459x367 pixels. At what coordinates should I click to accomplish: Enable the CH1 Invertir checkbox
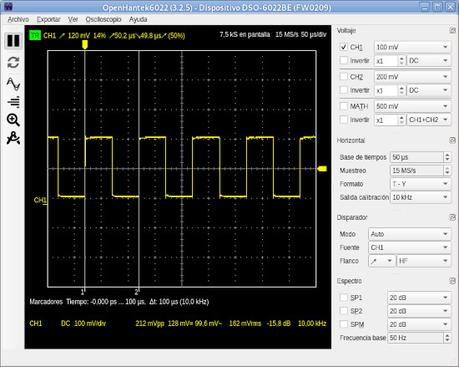pyautogui.click(x=344, y=60)
